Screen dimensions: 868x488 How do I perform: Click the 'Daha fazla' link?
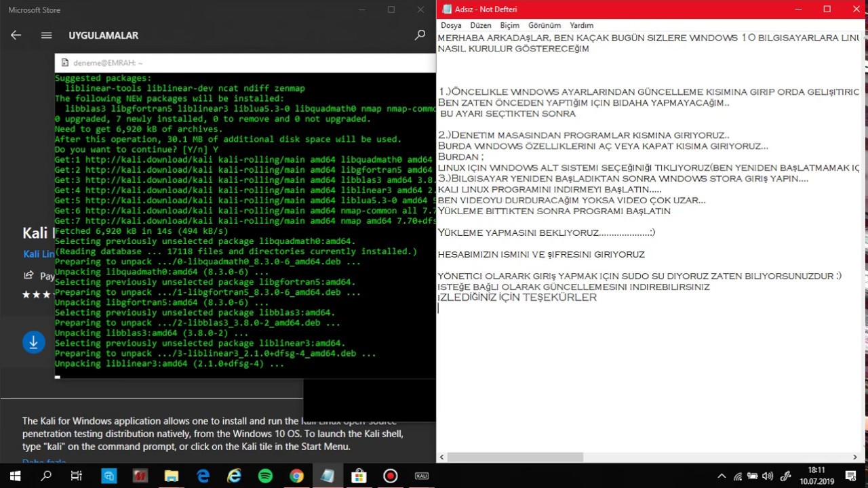[x=44, y=462]
